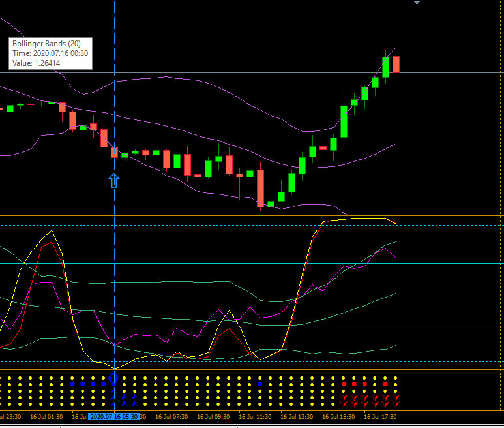Screen dimensions: 504x428
Task: Select the gray chart shift triangle marker
Action: tap(417, 3)
